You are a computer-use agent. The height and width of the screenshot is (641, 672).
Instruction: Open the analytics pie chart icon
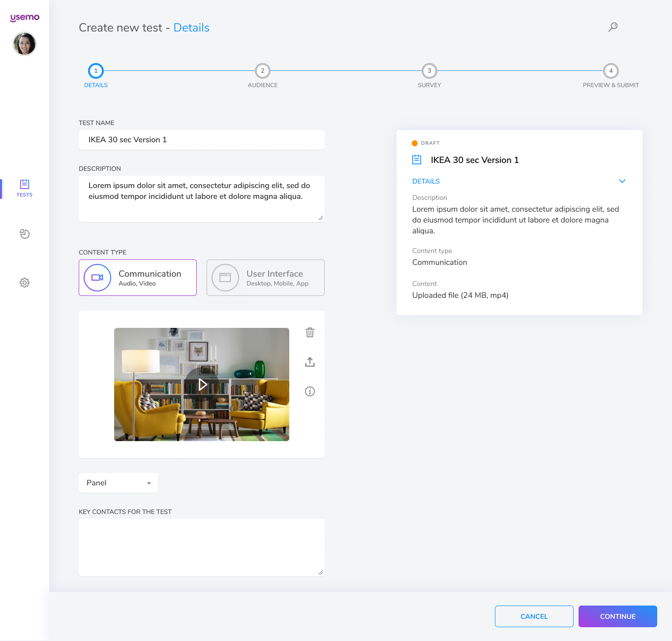tap(25, 234)
